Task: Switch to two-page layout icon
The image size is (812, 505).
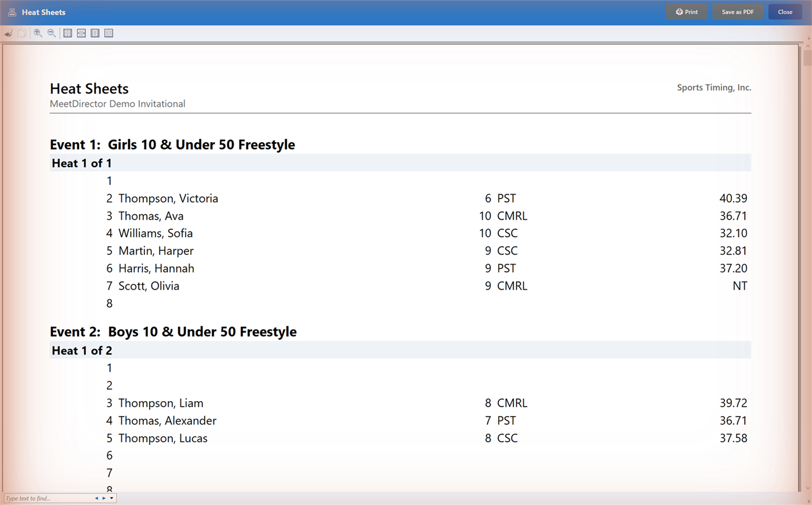Action: tap(108, 33)
